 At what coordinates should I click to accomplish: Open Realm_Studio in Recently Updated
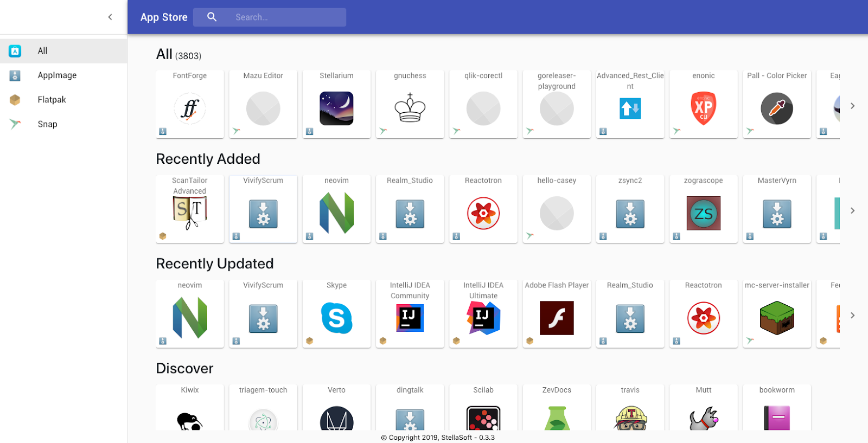point(630,313)
